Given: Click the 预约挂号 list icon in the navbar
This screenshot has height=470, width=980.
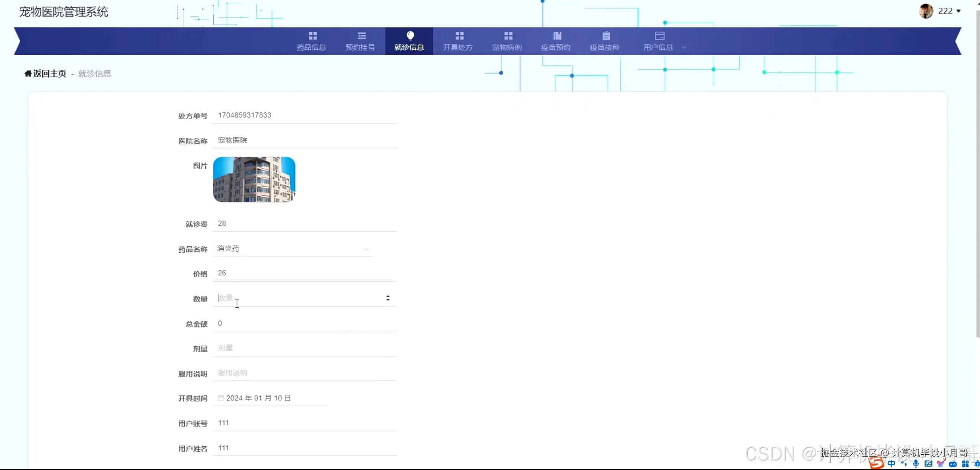Looking at the screenshot, I should pyautogui.click(x=362, y=36).
